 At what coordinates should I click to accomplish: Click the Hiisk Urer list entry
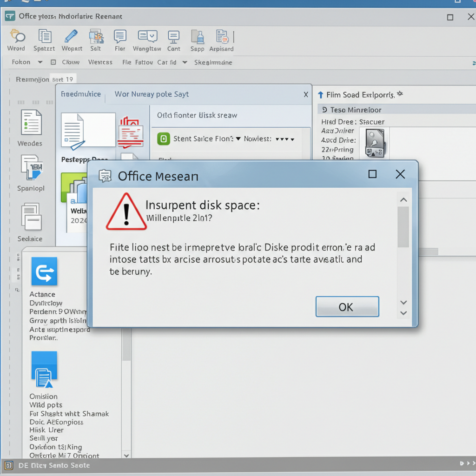[x=46, y=430]
